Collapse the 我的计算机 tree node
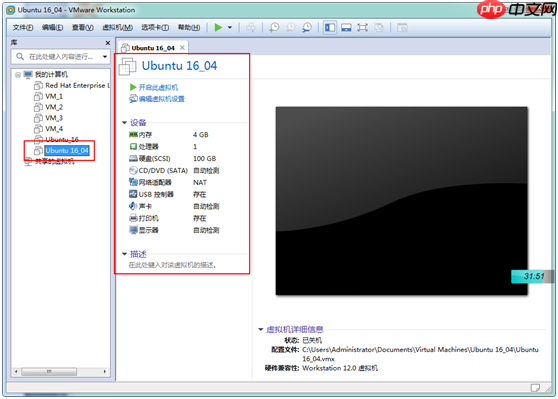558x399 pixels. 18,75
